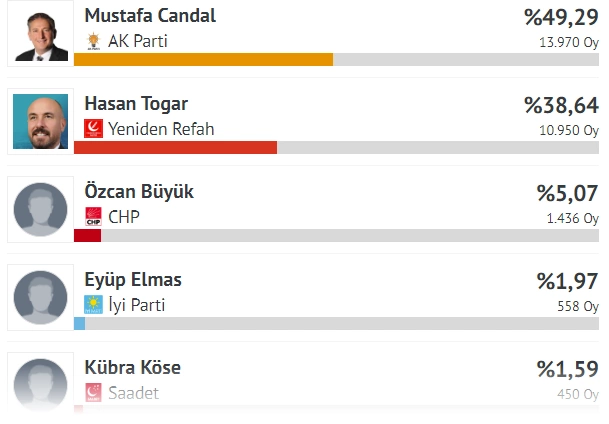Click the Yeniden Refah party logo
This screenshot has height=424, width=609.
point(94,129)
